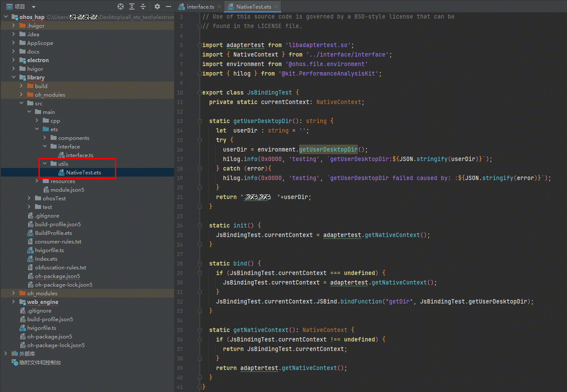Screen dimensions: 567x392
Task: Expand the .hvigor folder
Action: (x=14, y=26)
